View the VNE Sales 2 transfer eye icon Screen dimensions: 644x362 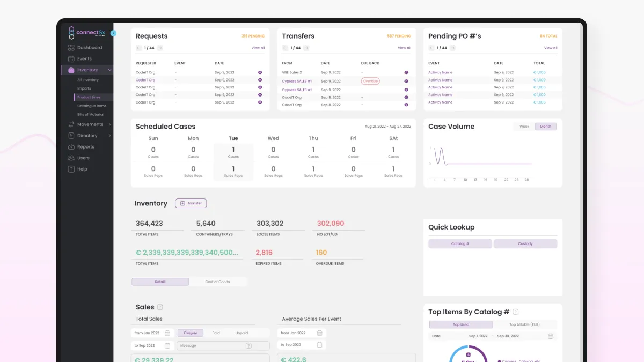(406, 72)
